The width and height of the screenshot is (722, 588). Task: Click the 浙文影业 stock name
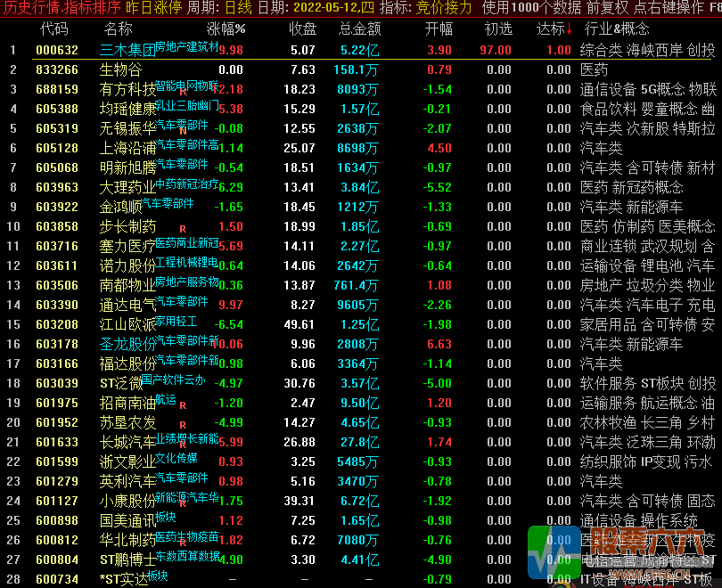coord(127,461)
